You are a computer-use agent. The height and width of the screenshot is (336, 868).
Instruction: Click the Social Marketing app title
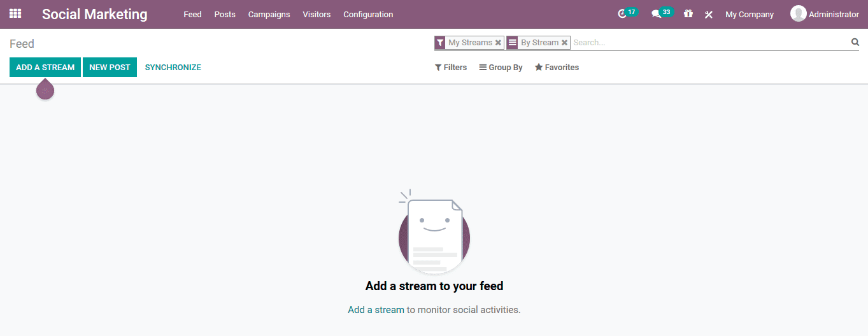[x=95, y=14]
